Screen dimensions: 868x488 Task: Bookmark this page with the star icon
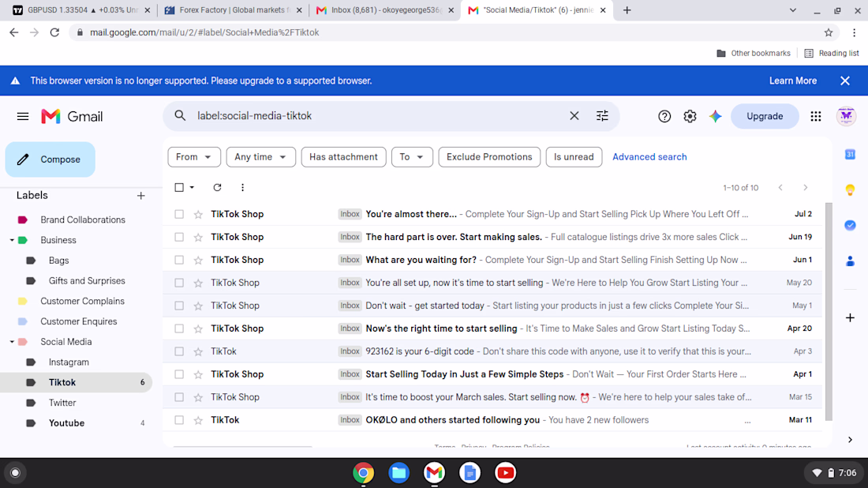pos(828,32)
